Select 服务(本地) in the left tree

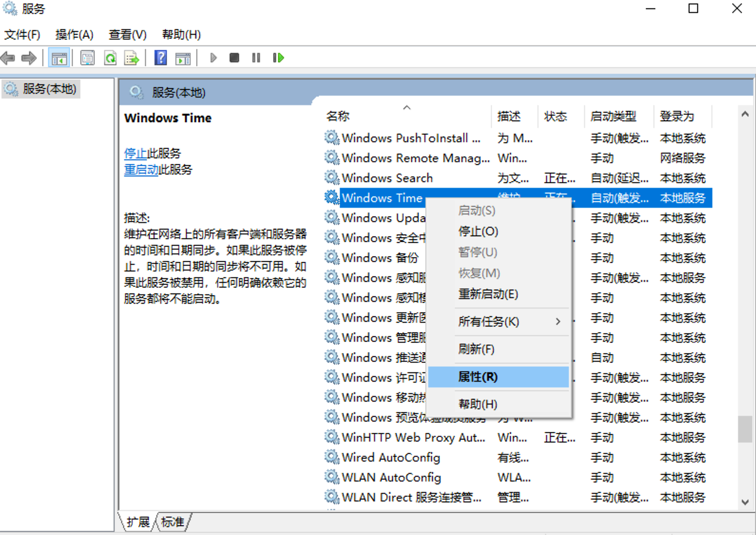coord(42,89)
